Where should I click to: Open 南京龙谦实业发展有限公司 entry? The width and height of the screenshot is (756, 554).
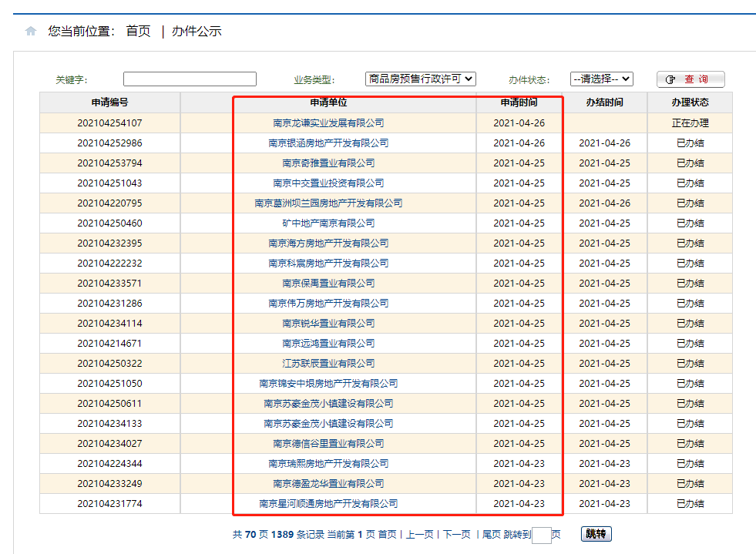[x=328, y=123]
